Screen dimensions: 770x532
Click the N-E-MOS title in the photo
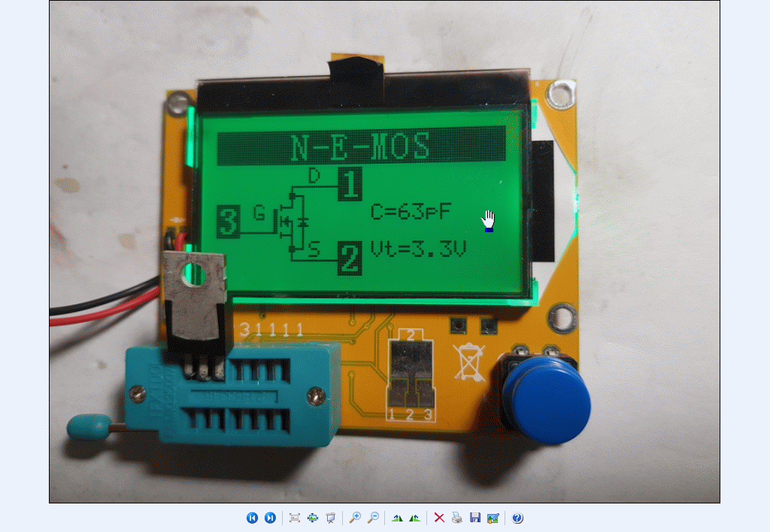point(360,147)
